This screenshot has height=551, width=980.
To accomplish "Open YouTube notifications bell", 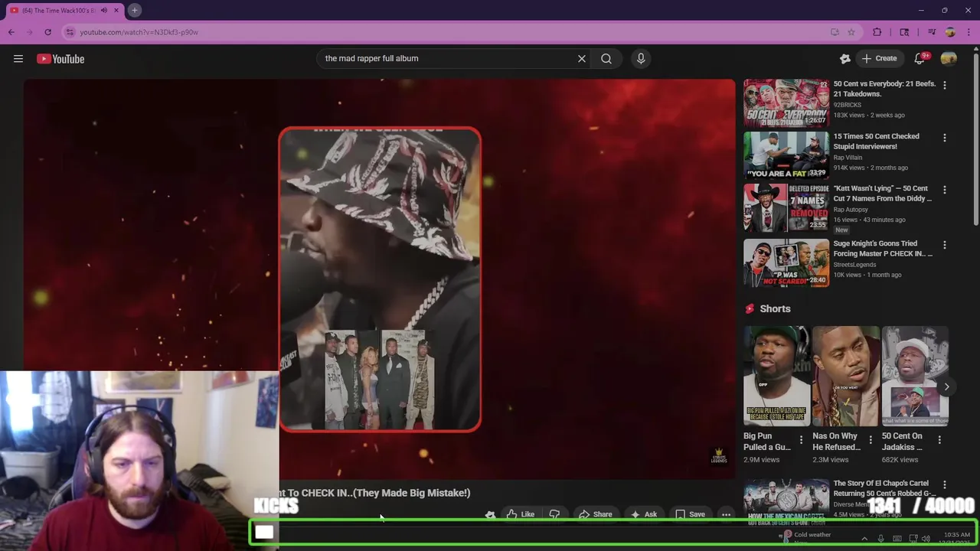I will (920, 58).
